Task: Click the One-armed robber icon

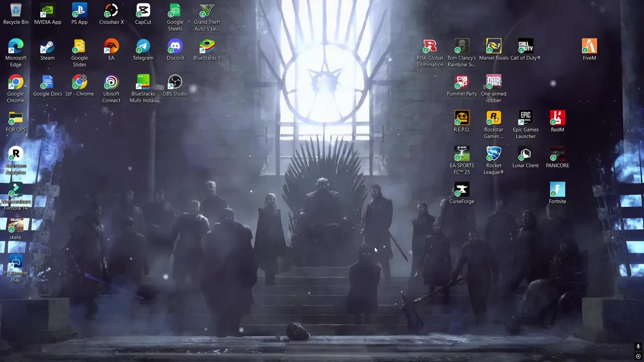Action: tap(494, 82)
